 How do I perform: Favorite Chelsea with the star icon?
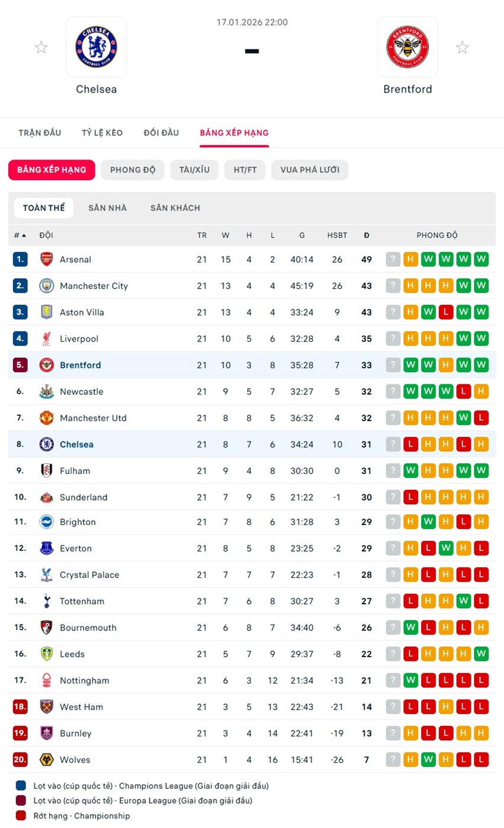coord(41,47)
